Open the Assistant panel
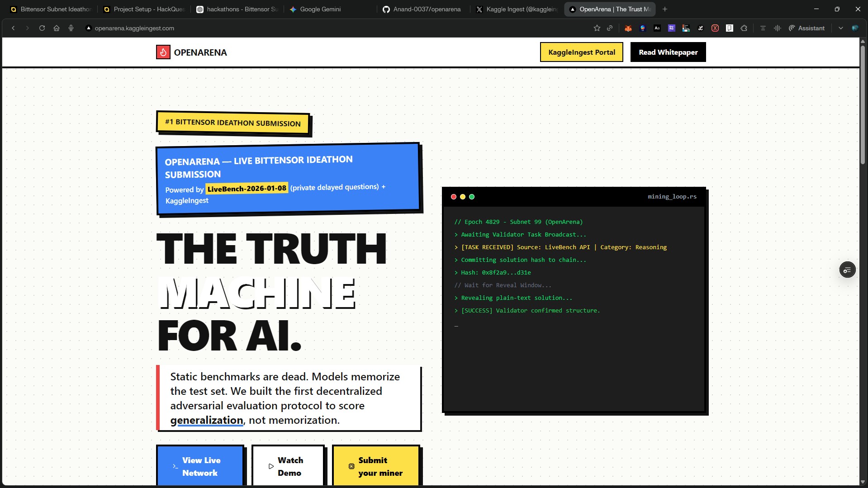The image size is (868, 488). pos(806,28)
